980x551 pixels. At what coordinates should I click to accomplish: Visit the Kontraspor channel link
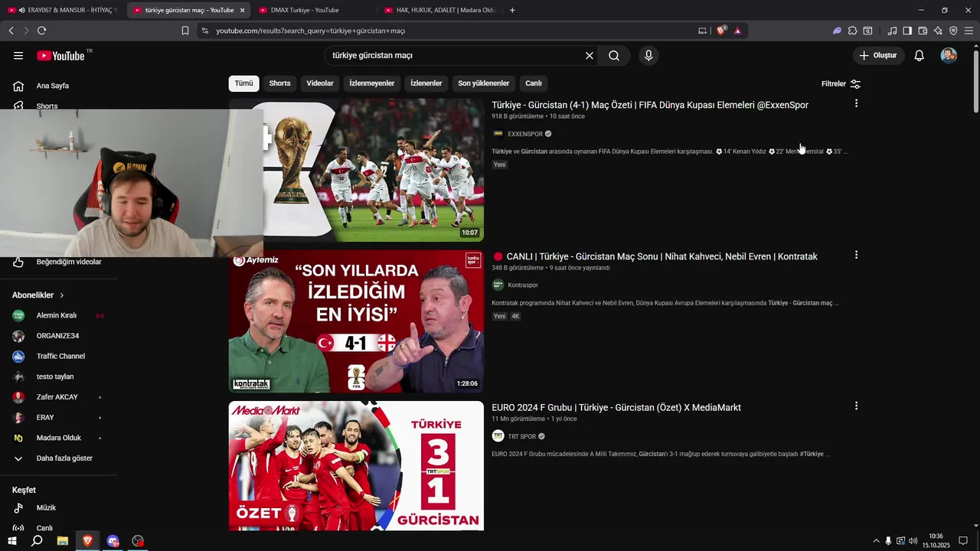(523, 285)
